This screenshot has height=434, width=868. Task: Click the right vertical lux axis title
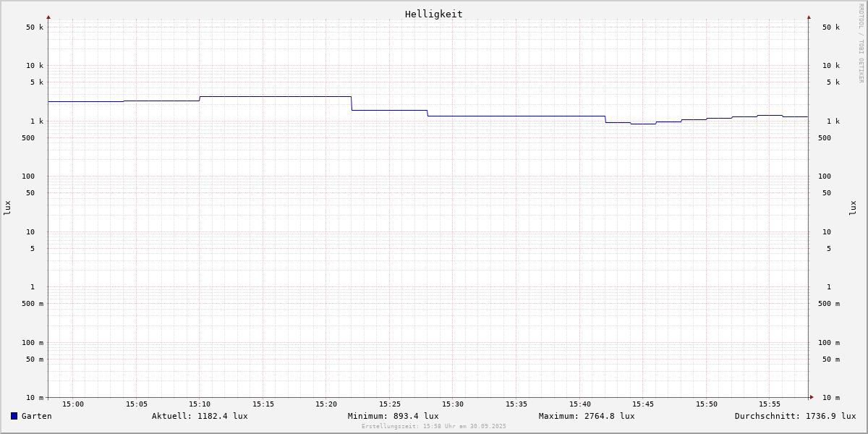pyautogui.click(x=853, y=208)
